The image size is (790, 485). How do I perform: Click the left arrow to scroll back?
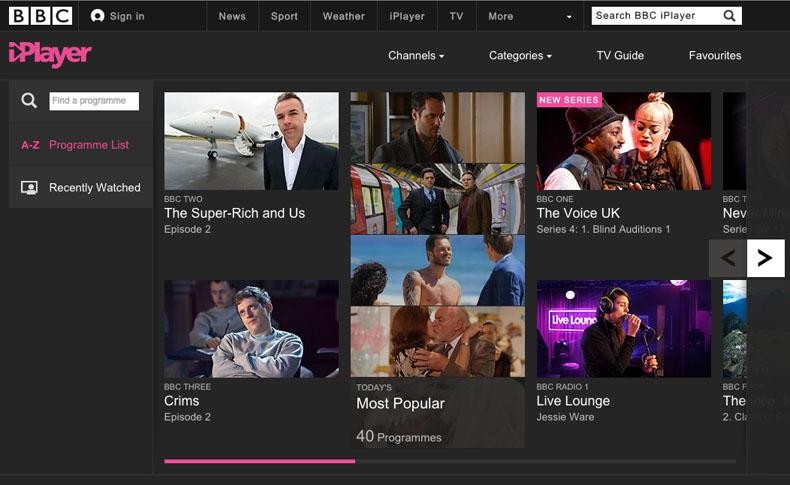pos(727,258)
